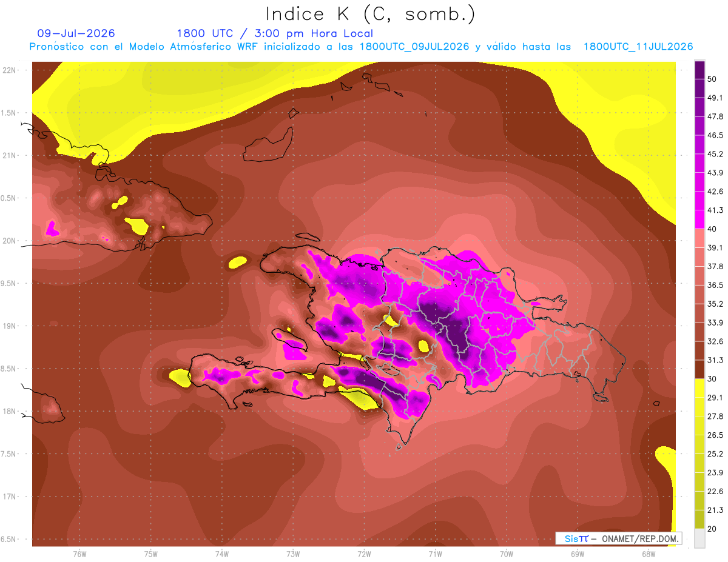This screenshot has height=562, width=728.
Task: Click the Great Inagua island outline
Action: coord(268,146)
